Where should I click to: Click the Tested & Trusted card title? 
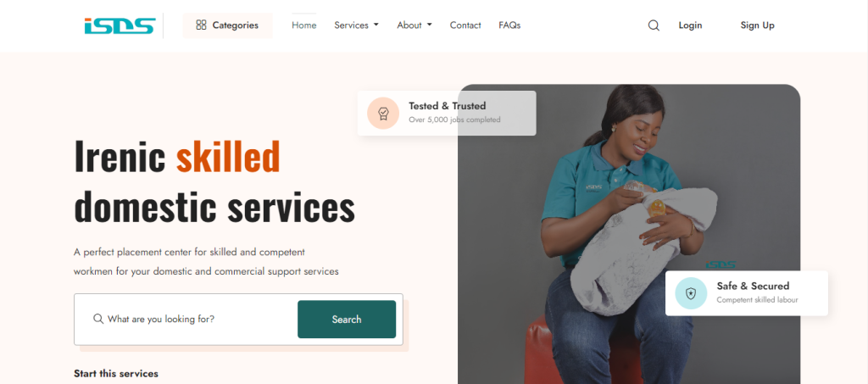click(448, 106)
